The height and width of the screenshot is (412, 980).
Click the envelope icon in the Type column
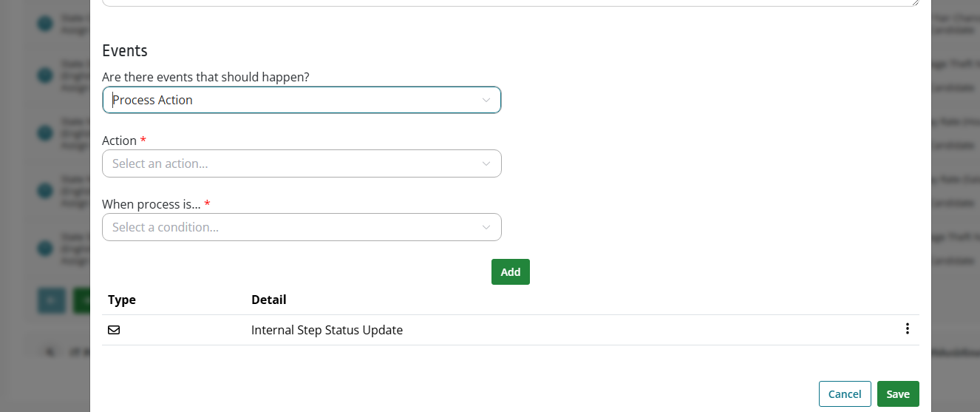(x=114, y=330)
